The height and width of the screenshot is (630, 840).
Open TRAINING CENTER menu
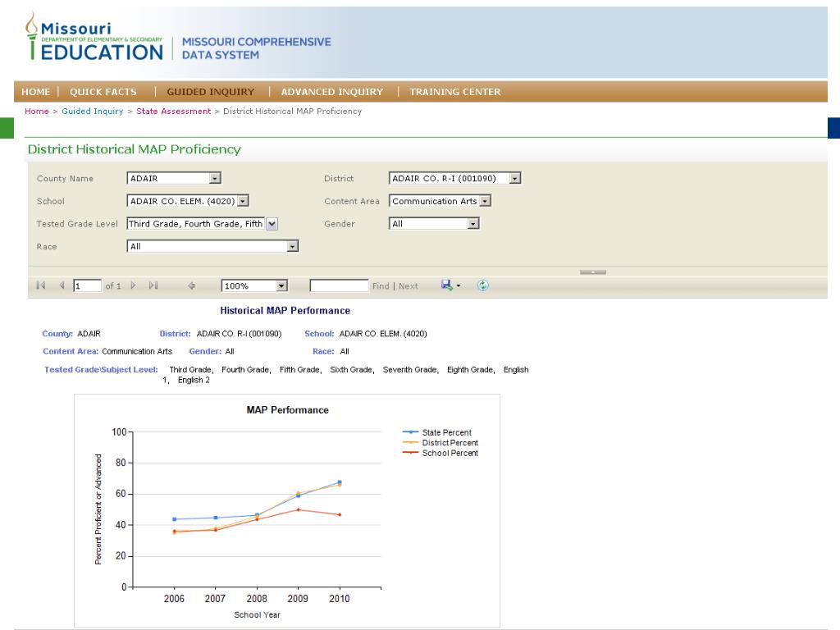pyautogui.click(x=455, y=92)
